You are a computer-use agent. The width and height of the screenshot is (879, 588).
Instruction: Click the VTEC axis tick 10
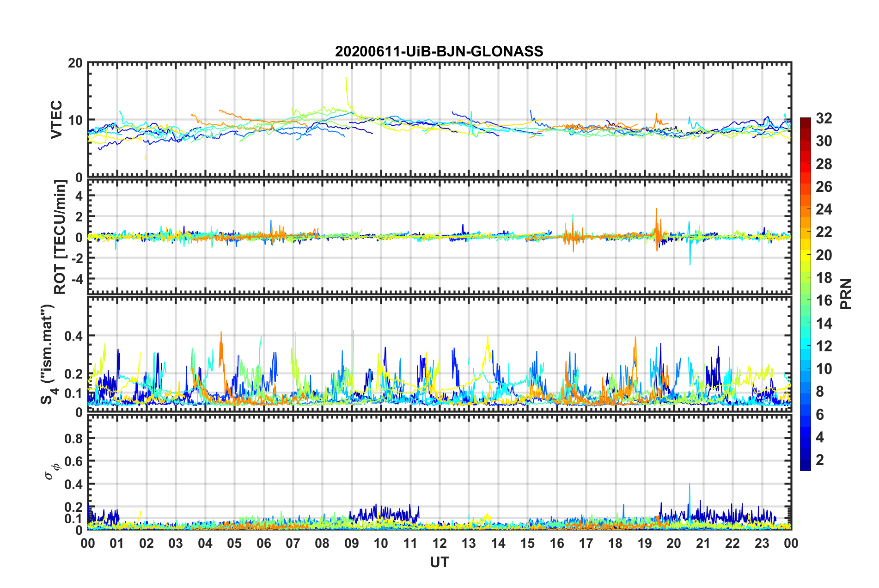tap(75, 120)
